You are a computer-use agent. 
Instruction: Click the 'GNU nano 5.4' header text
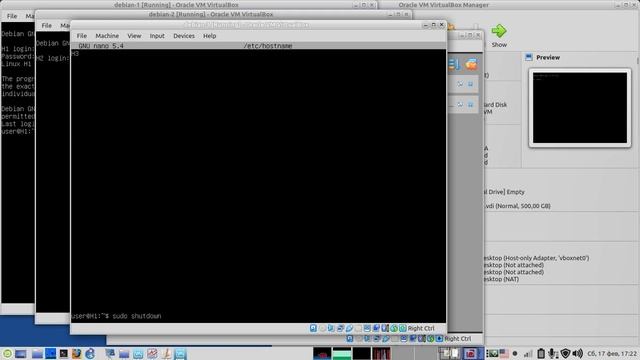point(101,46)
